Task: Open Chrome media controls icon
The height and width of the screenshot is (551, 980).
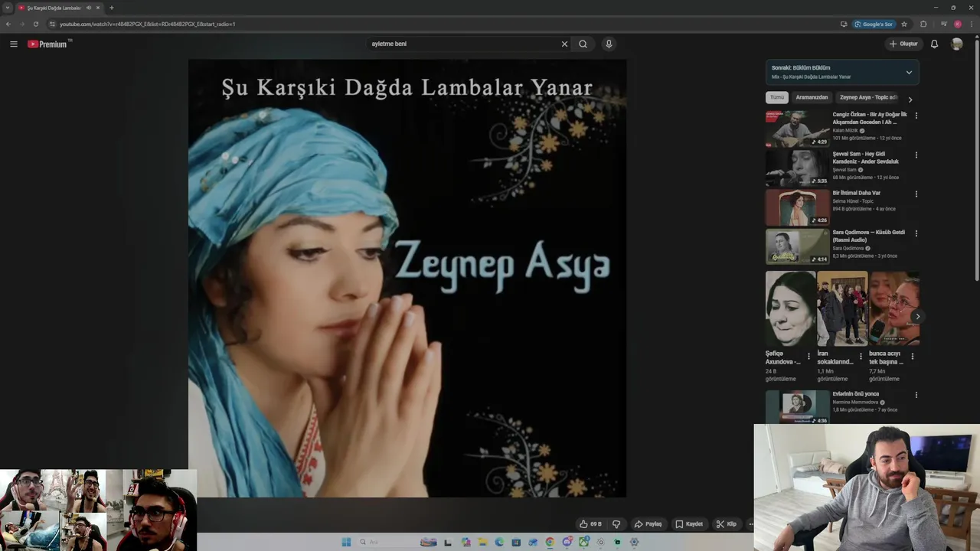Action: [943, 24]
